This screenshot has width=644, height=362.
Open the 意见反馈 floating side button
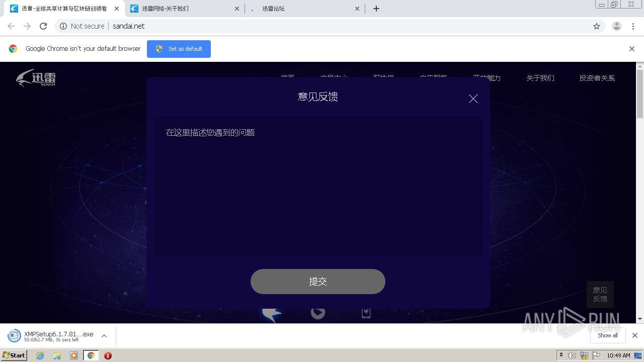[600, 294]
